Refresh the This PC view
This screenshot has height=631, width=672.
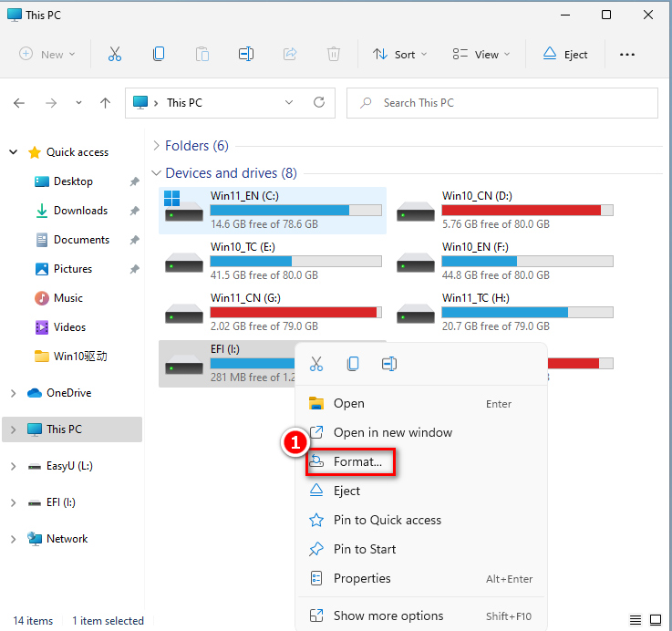click(319, 102)
